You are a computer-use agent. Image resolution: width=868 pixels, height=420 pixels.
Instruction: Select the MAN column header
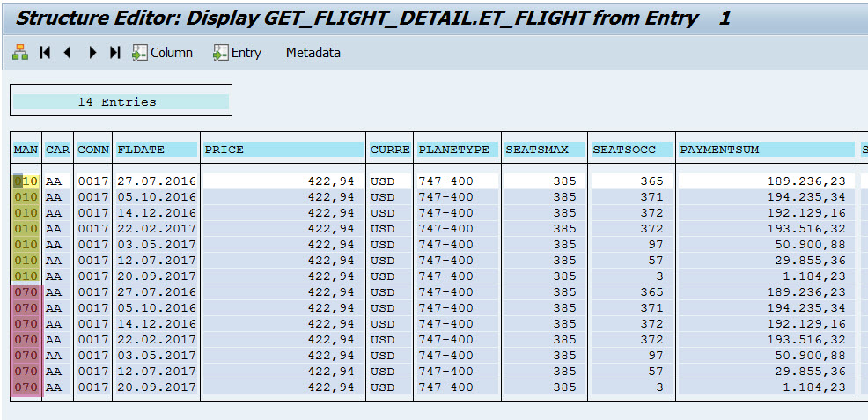pos(26,150)
